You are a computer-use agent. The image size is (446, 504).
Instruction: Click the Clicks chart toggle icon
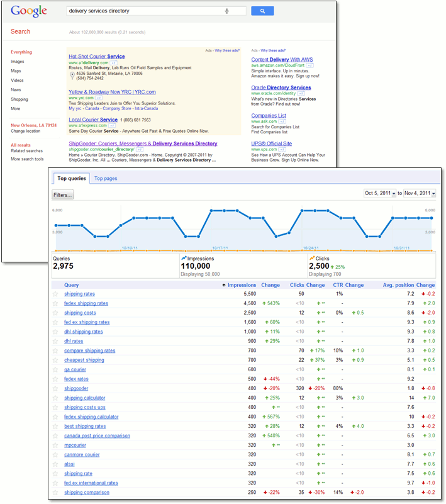(311, 258)
